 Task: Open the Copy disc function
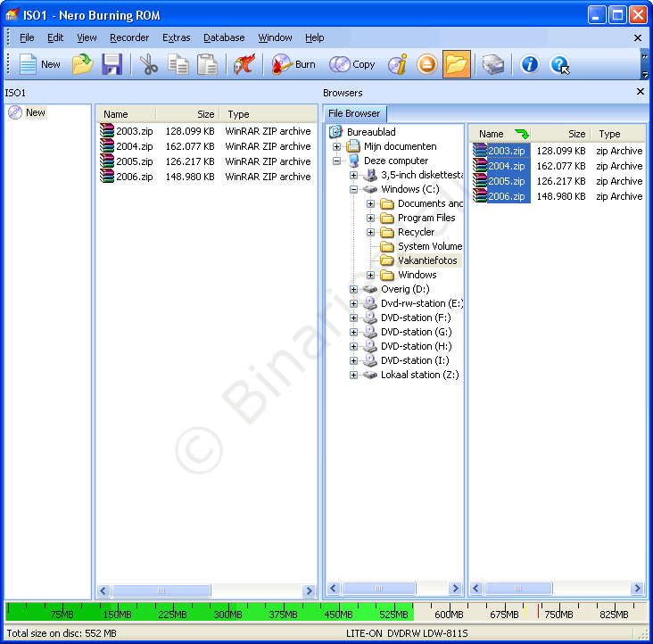pyautogui.click(x=352, y=64)
